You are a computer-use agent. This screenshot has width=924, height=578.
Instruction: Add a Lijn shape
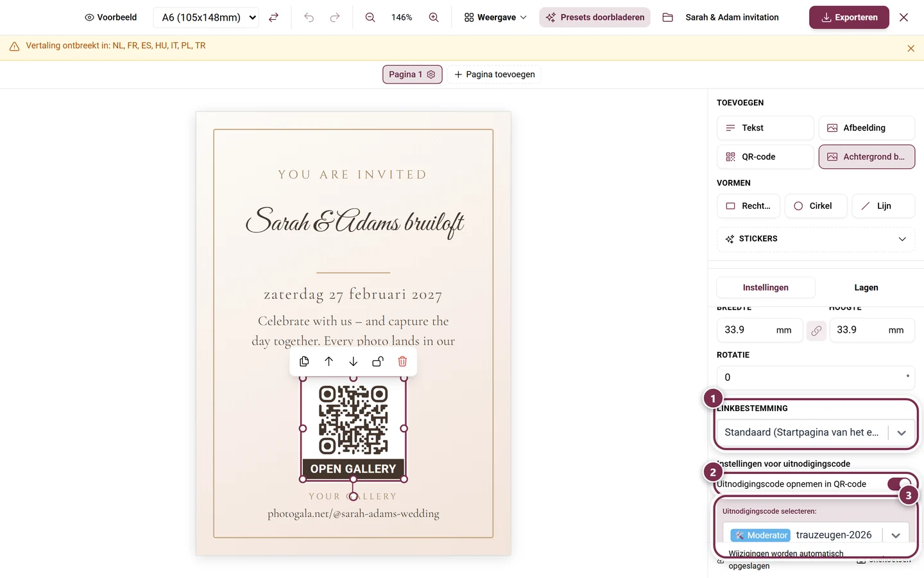[884, 206]
